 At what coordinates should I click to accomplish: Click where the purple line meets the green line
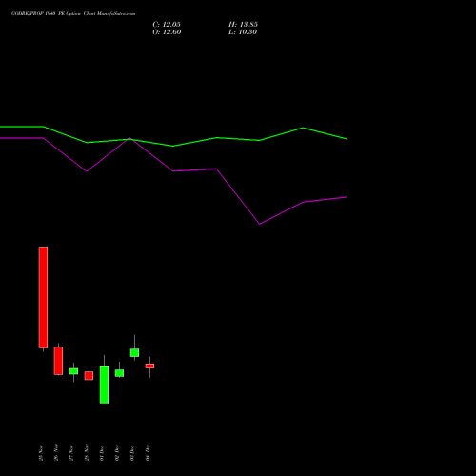[x=129, y=139]
